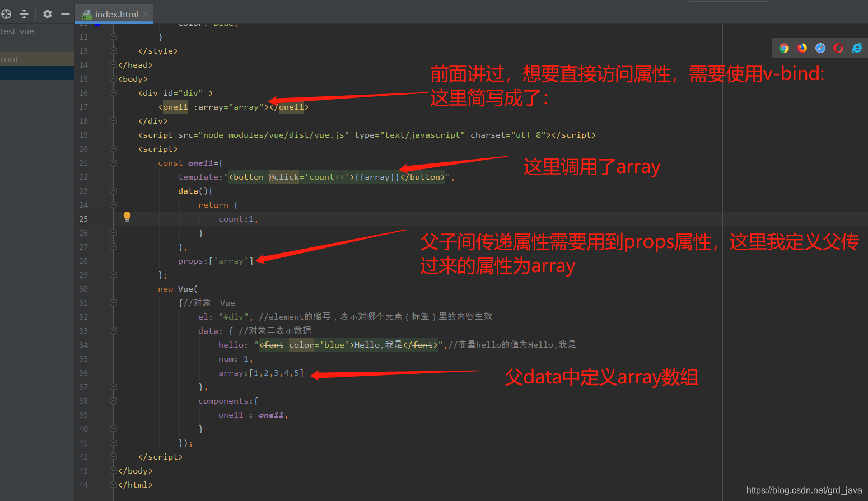Viewport: 868px width, 501px height.
Task: Click 'num: 1,' on line 35
Action: pos(236,359)
